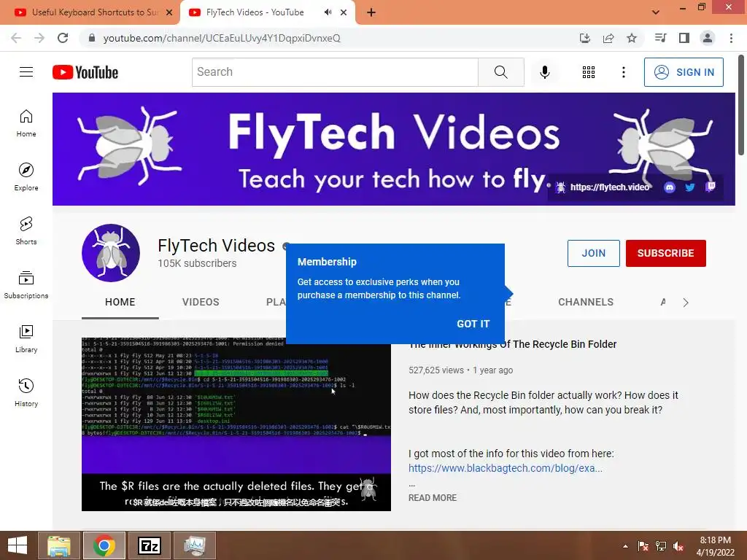Click the share page icon in address bar
Image resolution: width=747 pixels, height=560 pixels.
tap(608, 38)
